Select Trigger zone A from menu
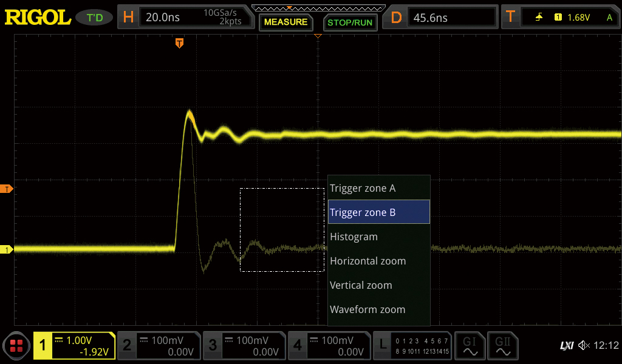The image size is (622, 364). pos(379,188)
